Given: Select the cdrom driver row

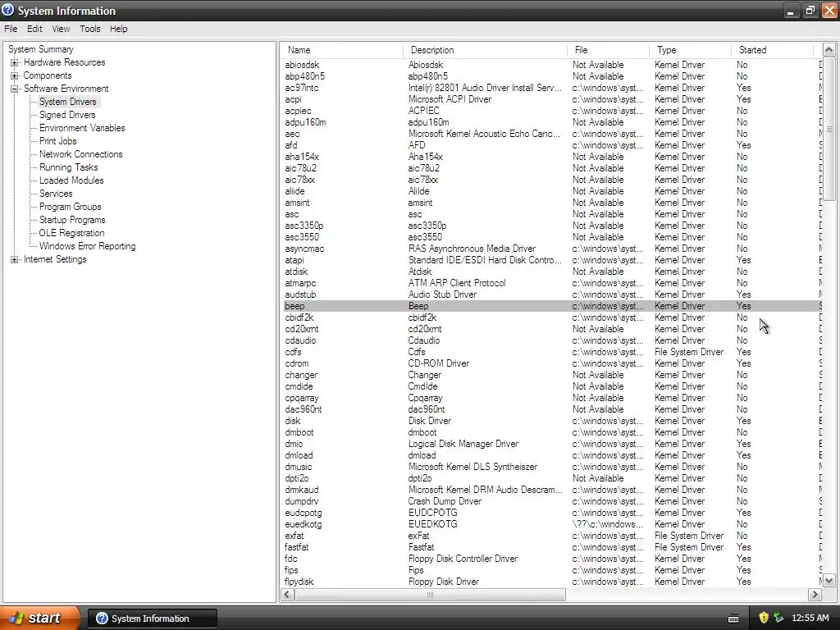Looking at the screenshot, I should (x=552, y=363).
